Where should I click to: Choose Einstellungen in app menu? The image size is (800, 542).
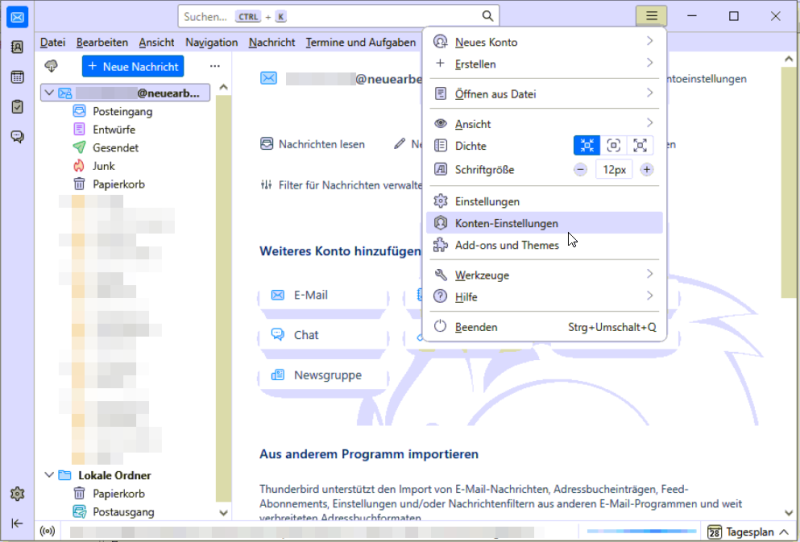(x=544, y=201)
